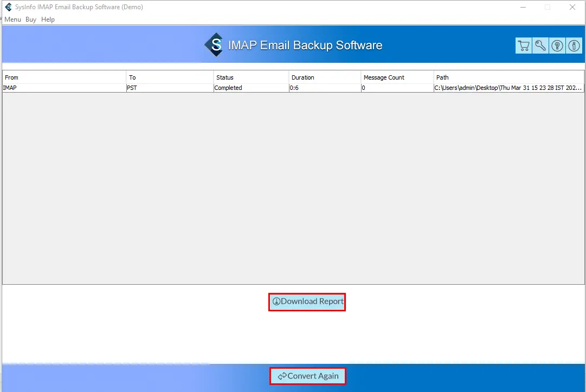Click the Status column header
This screenshot has width=586, height=392.
pos(251,77)
